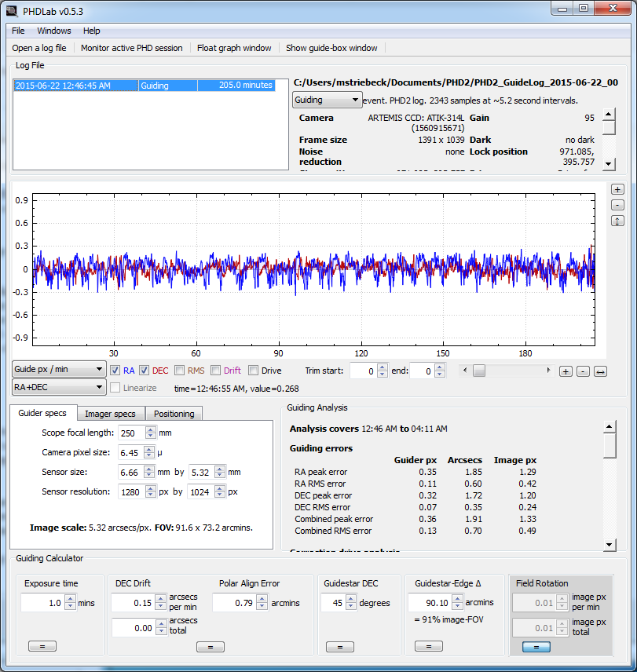Click the log info panel scrollbar thumb

[x=609, y=128]
